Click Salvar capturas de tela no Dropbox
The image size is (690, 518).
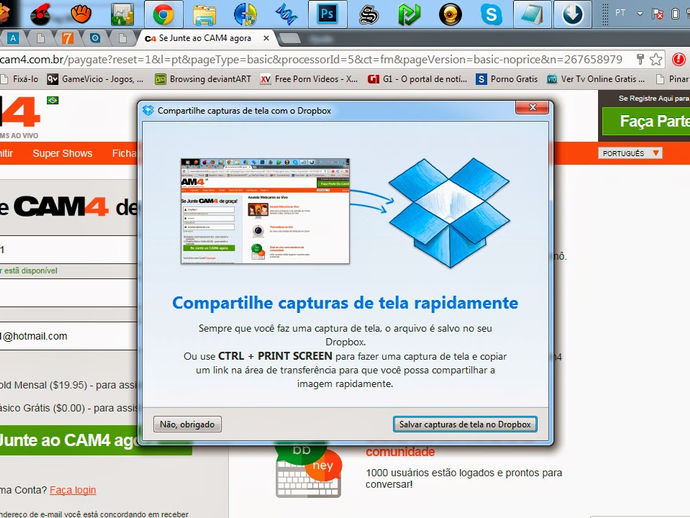point(465,425)
